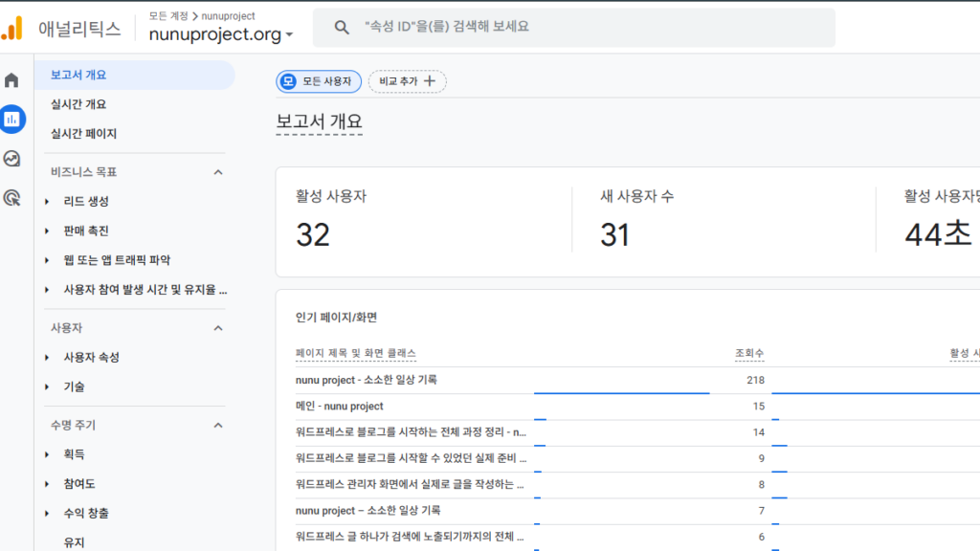Image resolution: width=980 pixels, height=551 pixels.
Task: Click the plus icon in 비교 추가
Action: 430,81
